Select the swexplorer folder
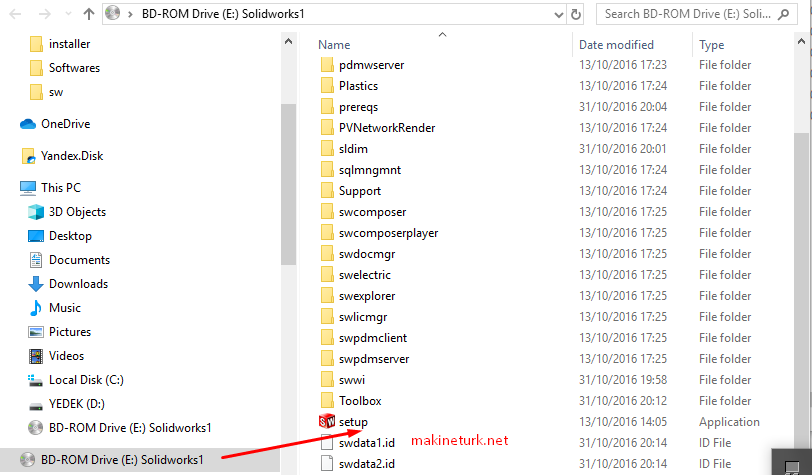Viewport: 812px width, 475px height. [x=367, y=296]
